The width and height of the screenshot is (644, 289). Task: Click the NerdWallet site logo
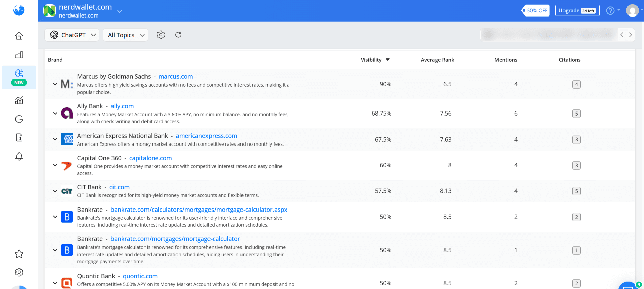50,11
